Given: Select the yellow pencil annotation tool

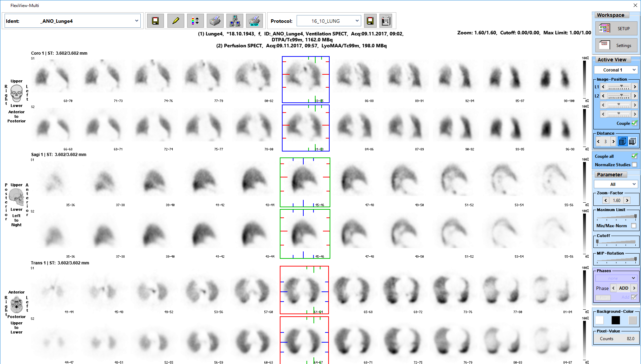Looking at the screenshot, I should tap(176, 21).
